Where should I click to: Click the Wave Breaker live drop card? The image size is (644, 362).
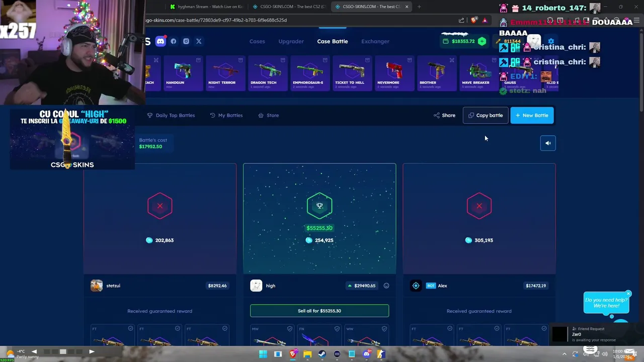(x=478, y=73)
